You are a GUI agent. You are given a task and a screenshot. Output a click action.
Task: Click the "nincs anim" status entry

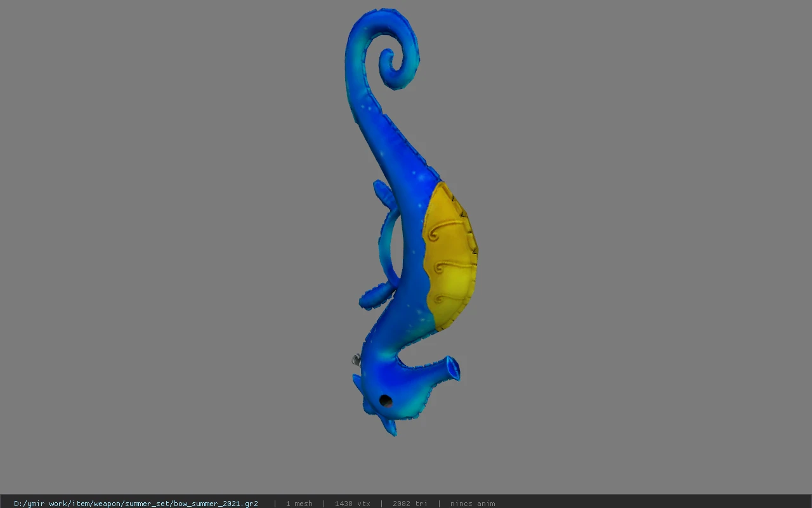click(x=473, y=504)
